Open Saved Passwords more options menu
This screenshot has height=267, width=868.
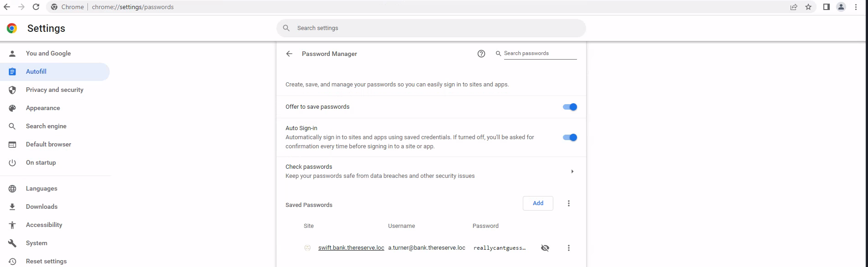(x=568, y=203)
